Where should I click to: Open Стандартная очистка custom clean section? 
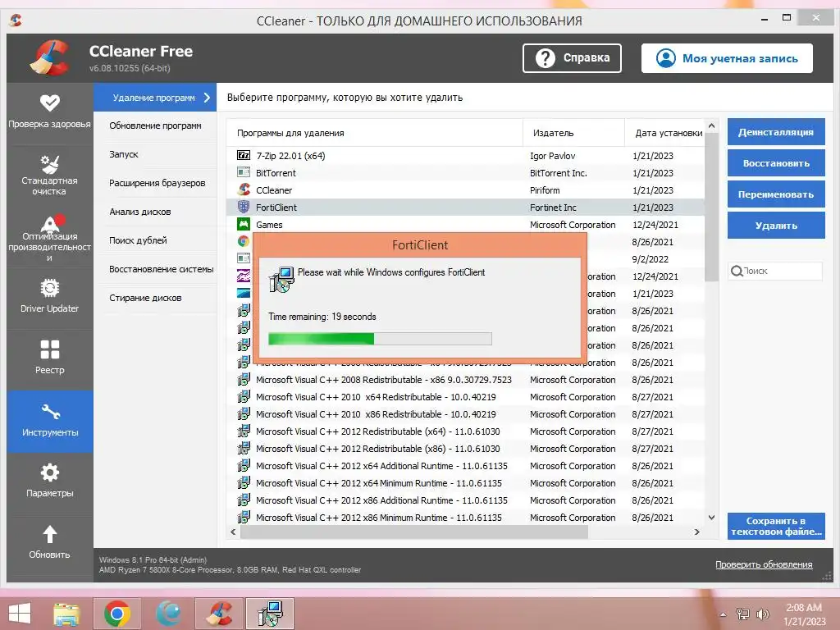point(50,174)
